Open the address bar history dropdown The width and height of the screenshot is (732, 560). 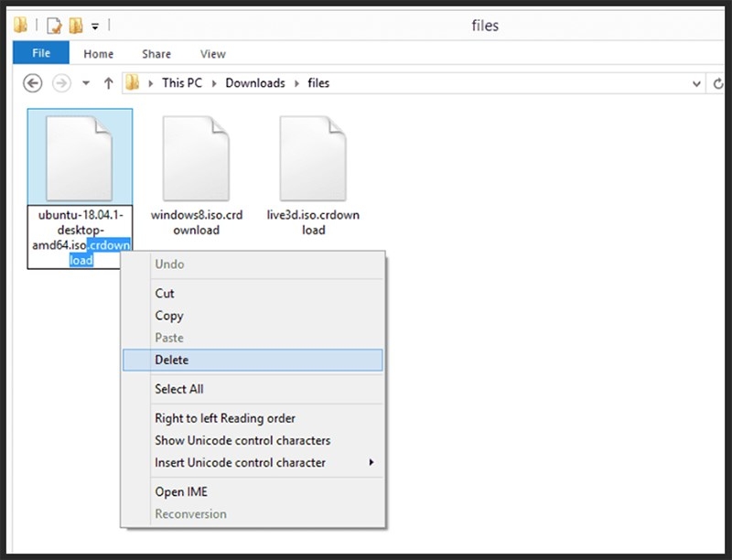tap(696, 83)
